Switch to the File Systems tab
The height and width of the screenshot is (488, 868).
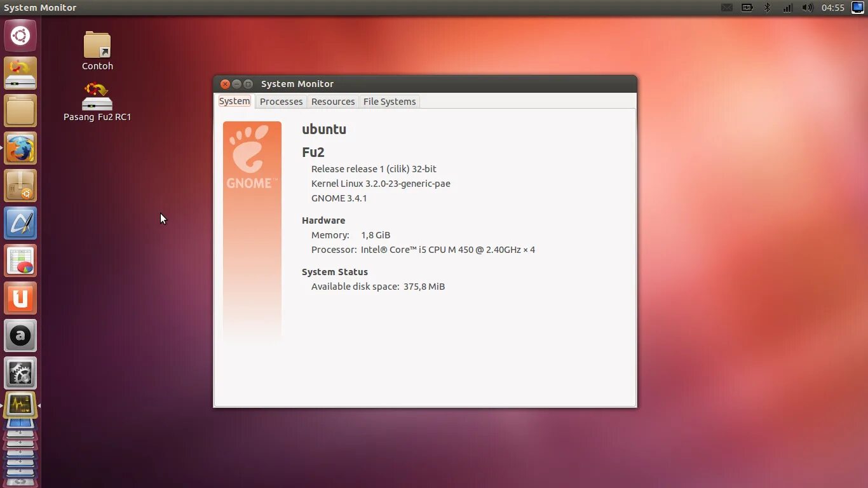(x=390, y=102)
